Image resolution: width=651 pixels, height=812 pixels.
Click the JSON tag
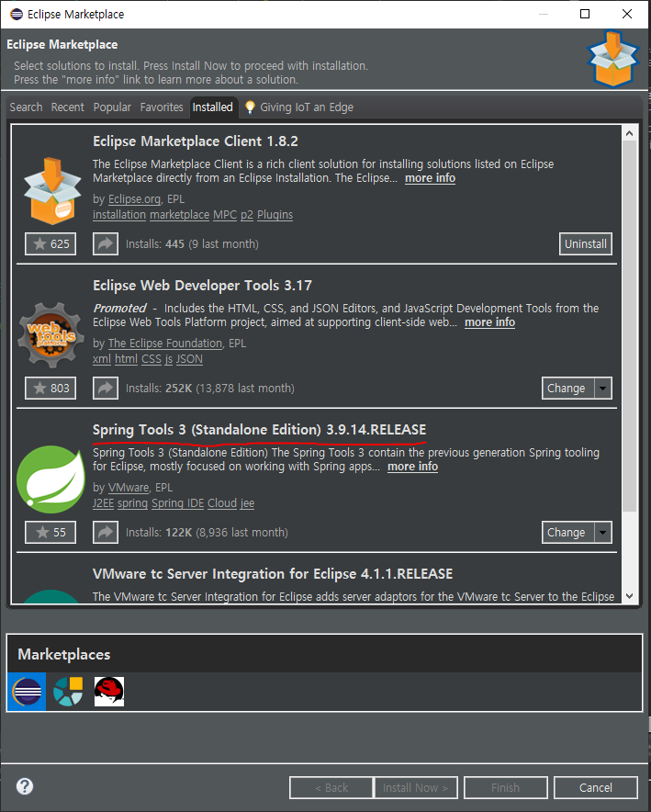tap(189, 359)
